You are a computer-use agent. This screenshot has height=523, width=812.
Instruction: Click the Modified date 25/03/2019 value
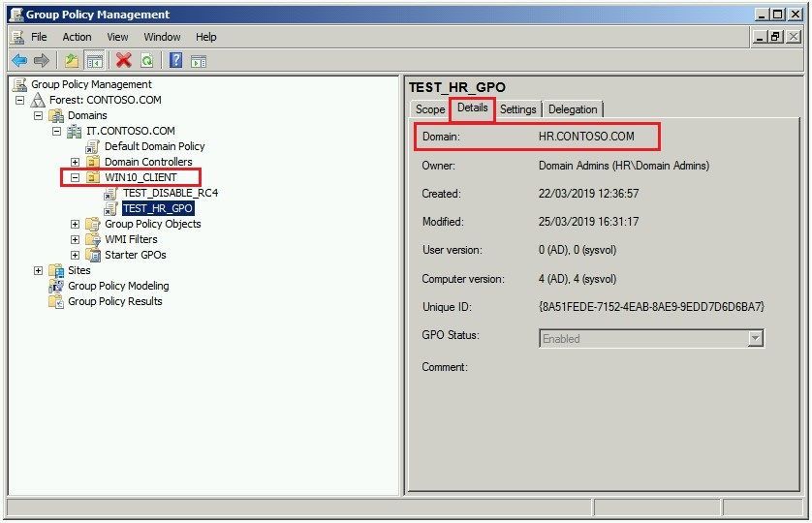(588, 222)
